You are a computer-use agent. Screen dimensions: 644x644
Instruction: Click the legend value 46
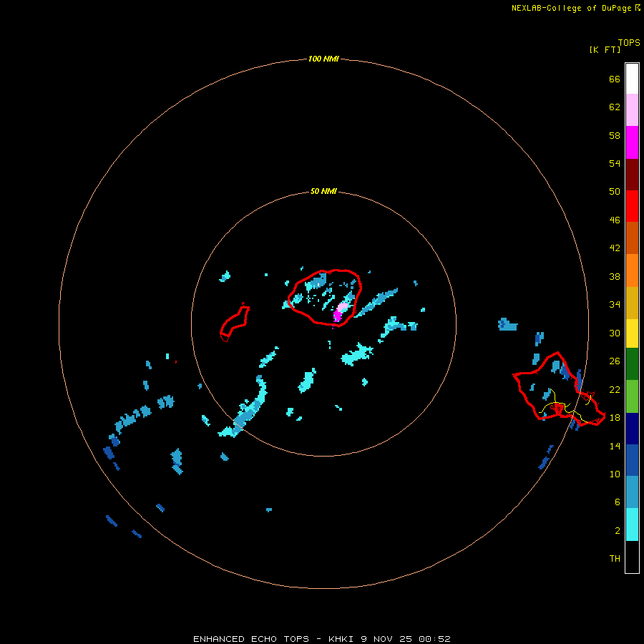(x=615, y=220)
